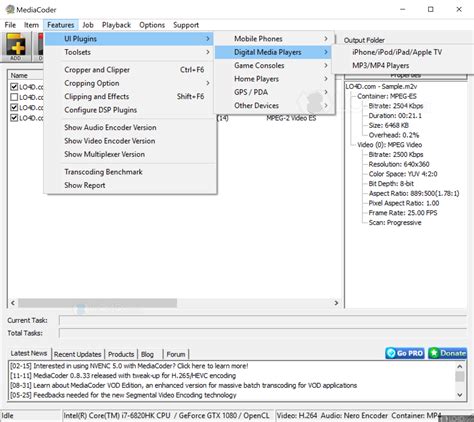Open MediaCoder VOD Edition news item
Image resolution: width=474 pixels, height=422 pixels.
(183, 385)
